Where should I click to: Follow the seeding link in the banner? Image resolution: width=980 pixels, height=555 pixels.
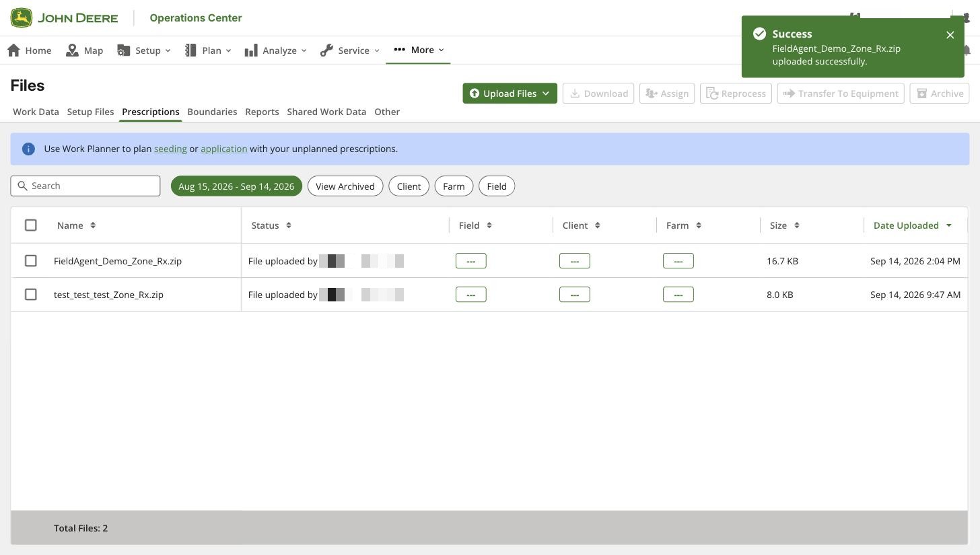(170, 149)
